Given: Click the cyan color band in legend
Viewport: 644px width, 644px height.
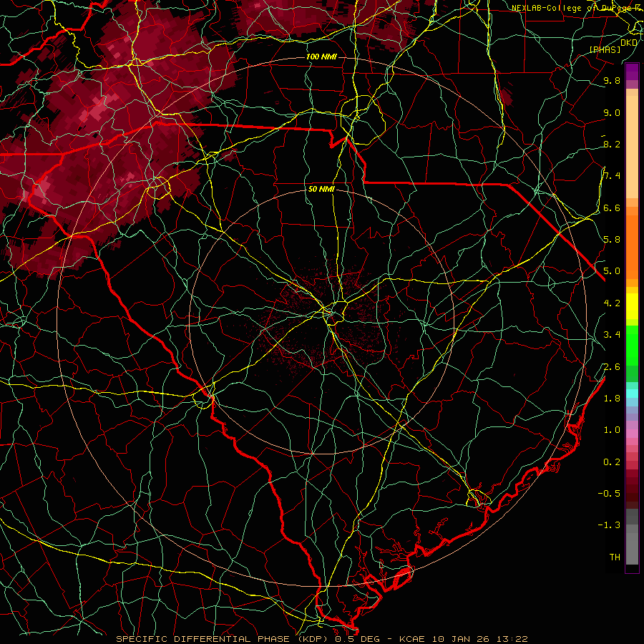Looking at the screenshot, I should tap(632, 394).
